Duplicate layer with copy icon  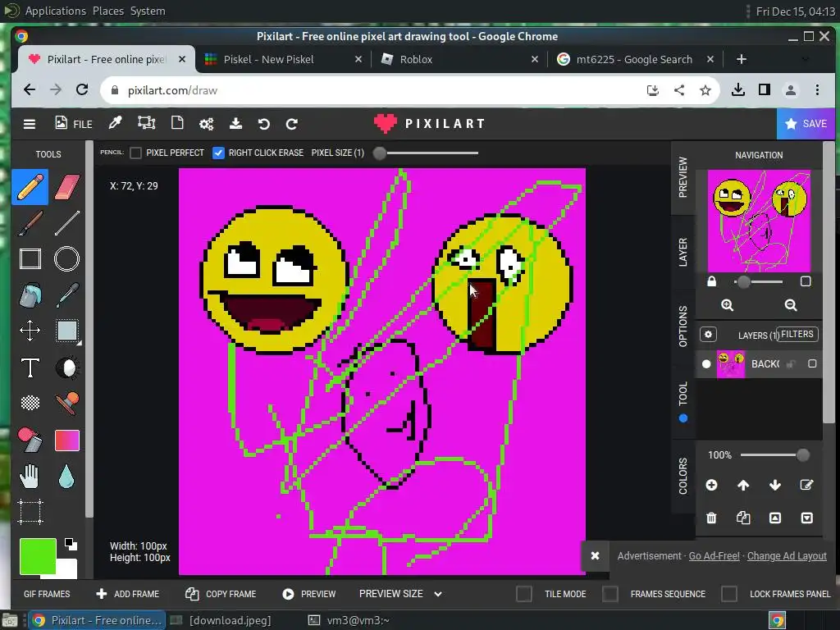click(x=743, y=518)
